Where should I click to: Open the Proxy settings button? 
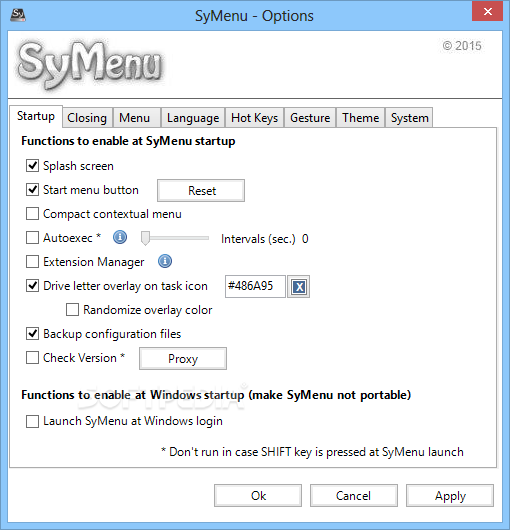[x=183, y=359]
